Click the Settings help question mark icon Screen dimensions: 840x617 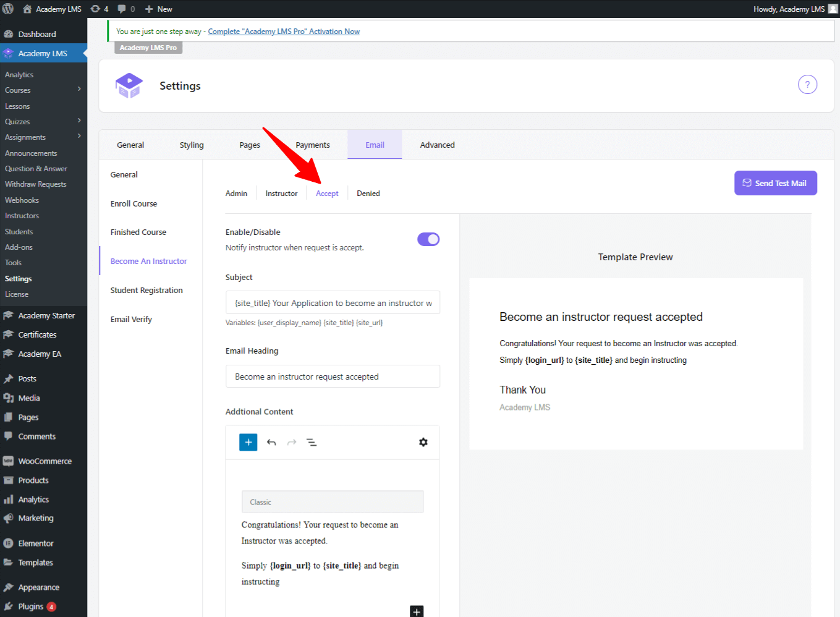point(807,84)
